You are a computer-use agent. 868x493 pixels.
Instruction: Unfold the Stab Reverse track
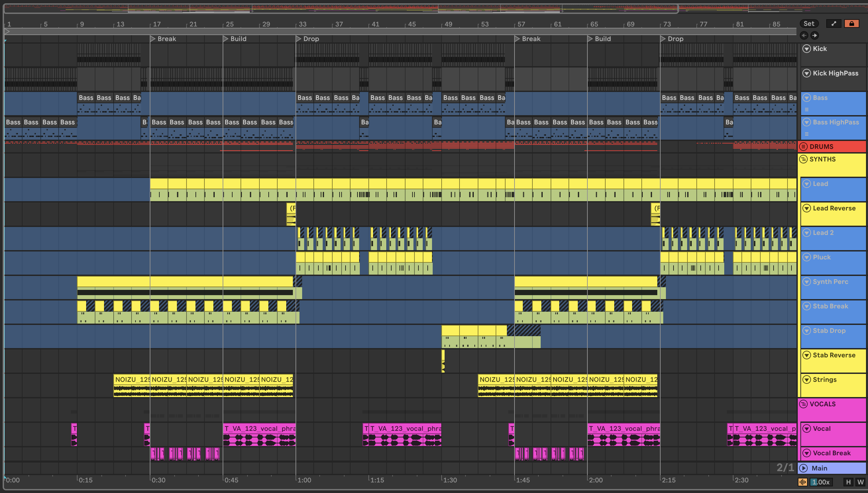[807, 355]
